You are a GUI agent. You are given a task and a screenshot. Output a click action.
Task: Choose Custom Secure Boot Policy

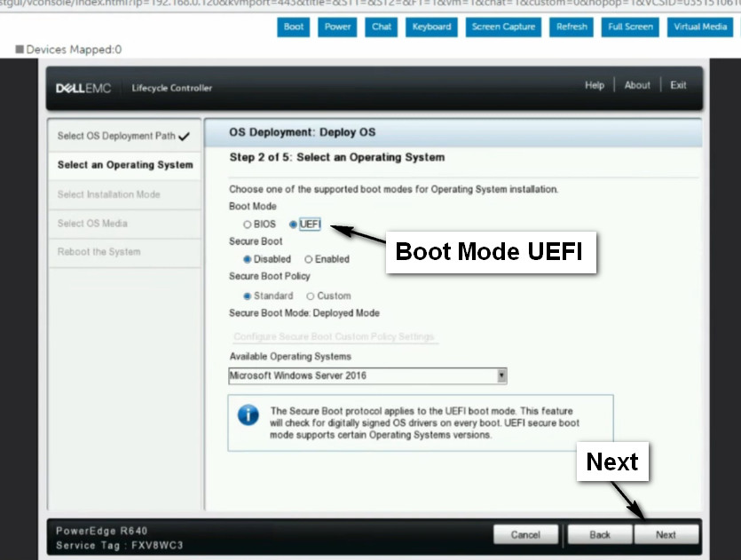pos(310,296)
